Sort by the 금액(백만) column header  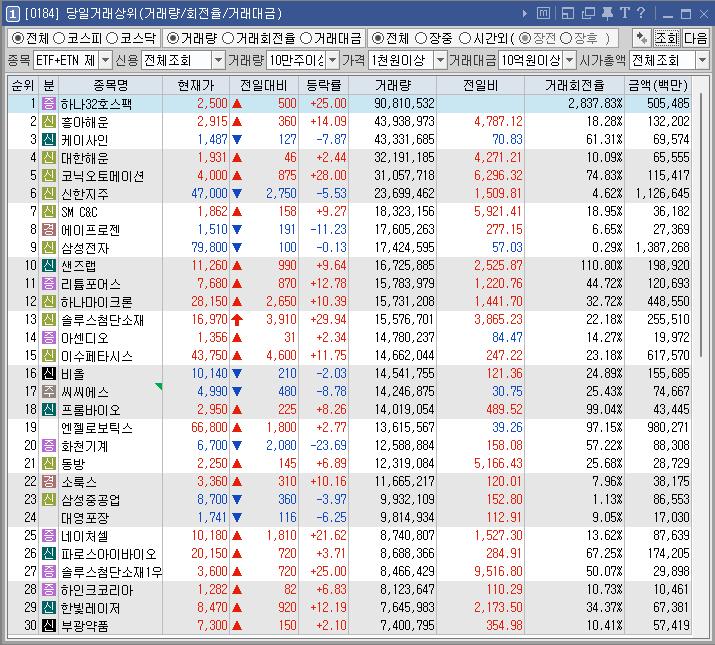(658, 85)
